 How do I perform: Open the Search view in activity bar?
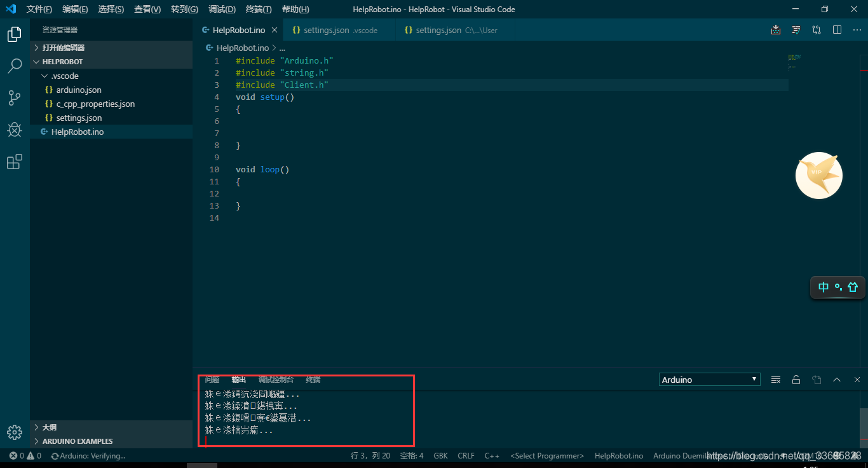click(x=15, y=65)
